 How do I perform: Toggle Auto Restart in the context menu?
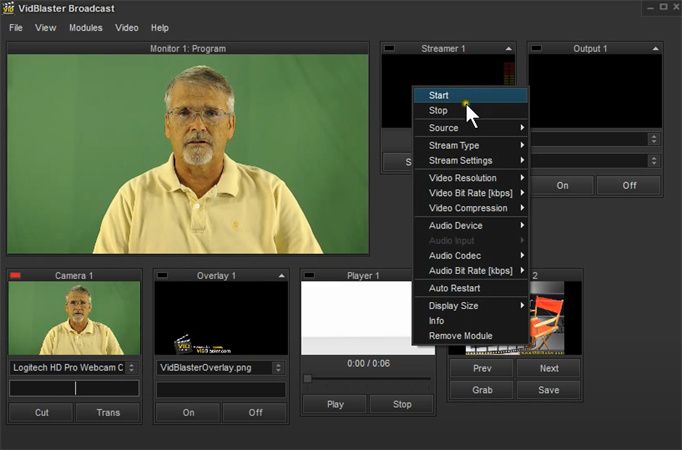[x=454, y=288]
